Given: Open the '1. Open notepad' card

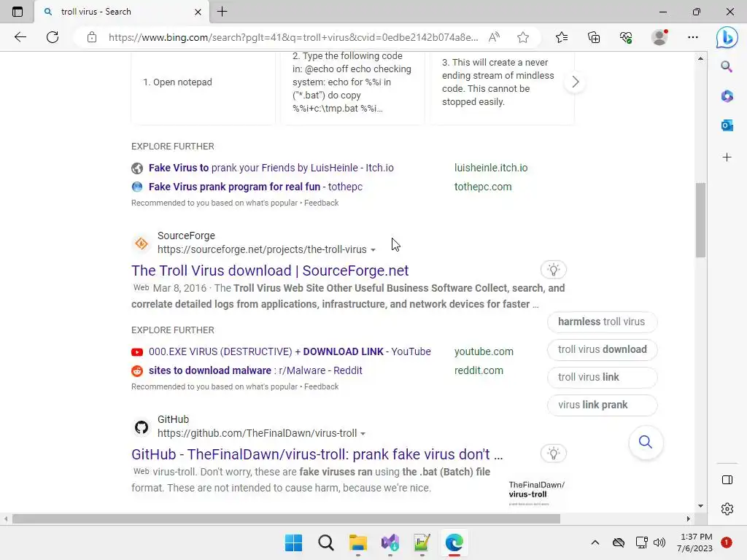Looking at the screenshot, I should tap(204, 87).
